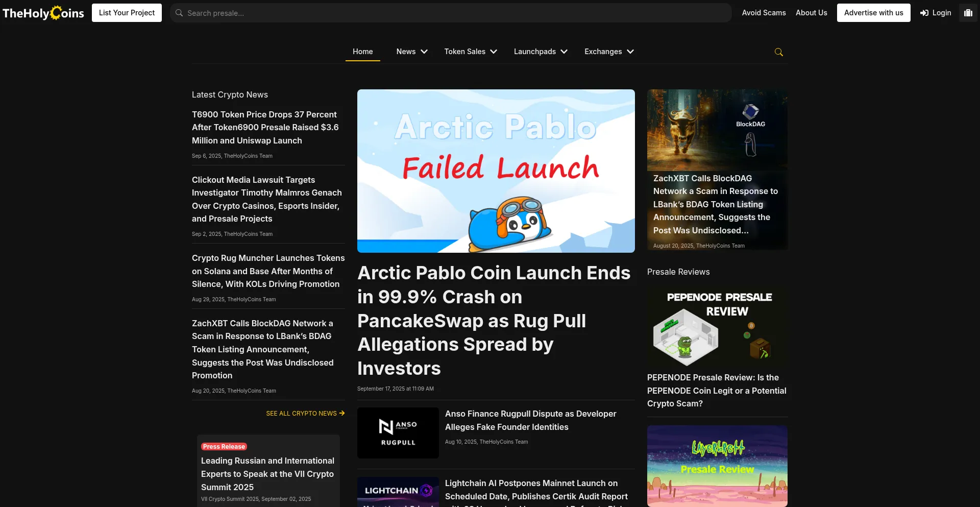Open the About Us page
The width and height of the screenshot is (980, 507).
click(811, 13)
